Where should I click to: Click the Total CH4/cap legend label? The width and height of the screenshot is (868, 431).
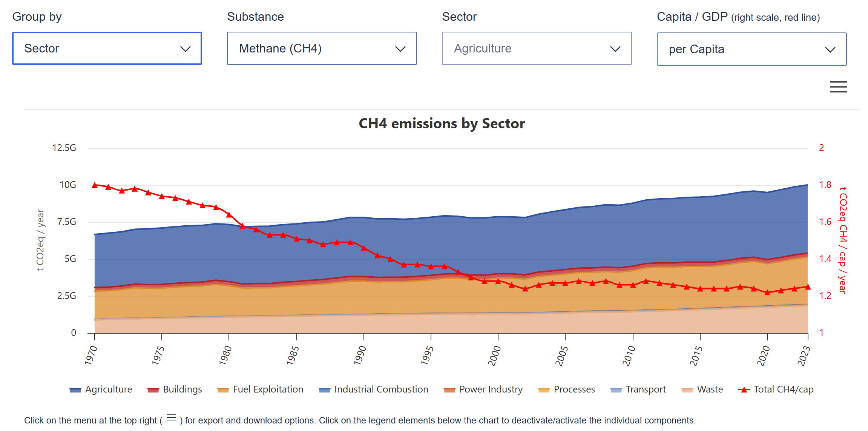click(783, 389)
